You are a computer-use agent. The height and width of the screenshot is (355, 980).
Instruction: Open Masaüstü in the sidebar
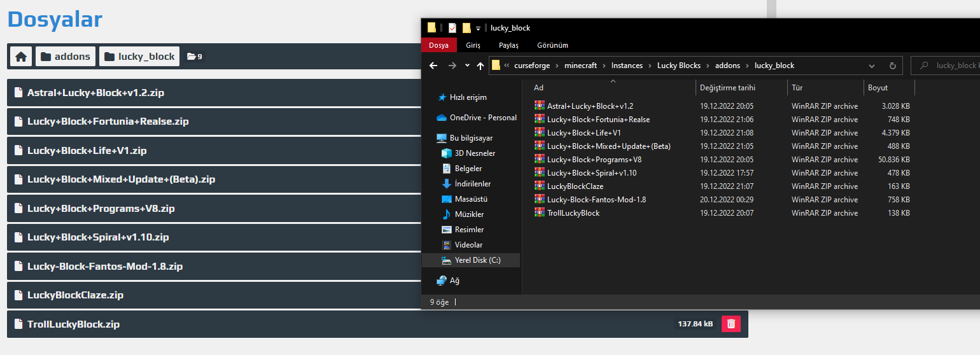pyautogui.click(x=465, y=199)
